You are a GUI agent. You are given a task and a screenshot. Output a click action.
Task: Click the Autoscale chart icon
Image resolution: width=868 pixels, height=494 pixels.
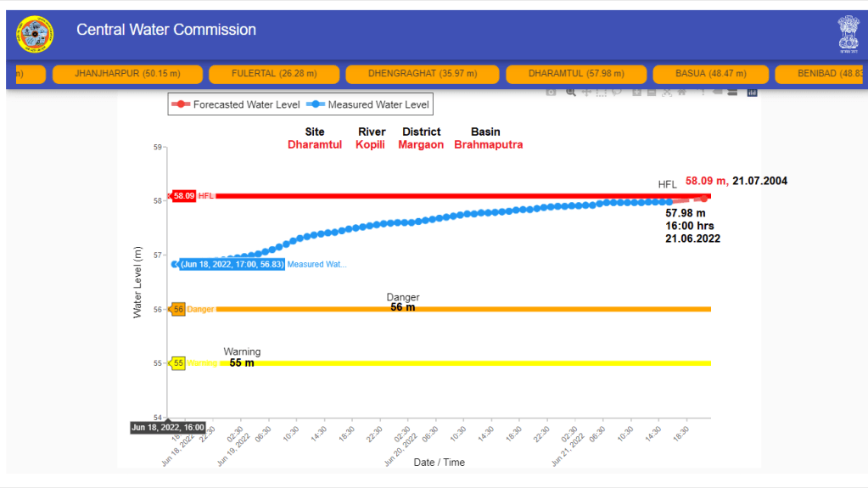(667, 92)
